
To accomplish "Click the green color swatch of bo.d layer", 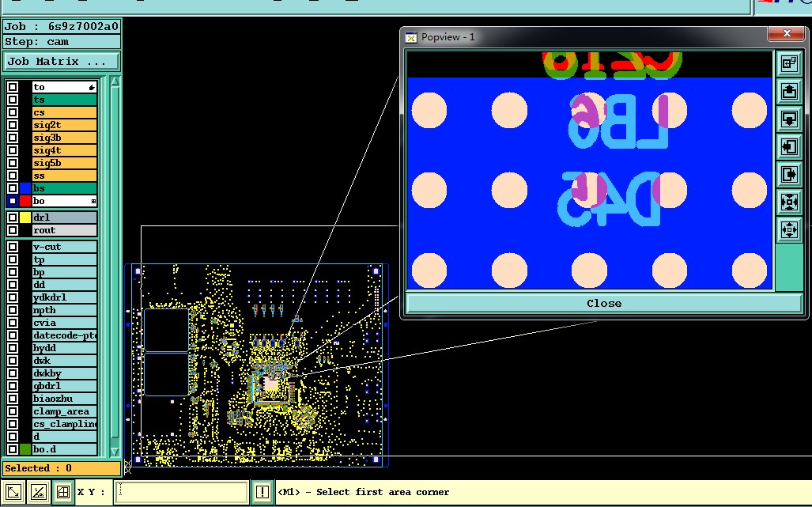I will pos(25,449).
